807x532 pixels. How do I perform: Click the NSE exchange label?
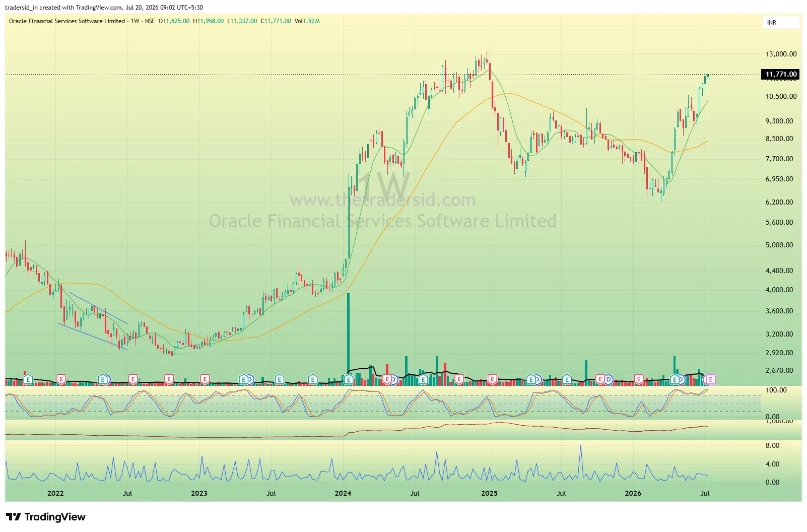(150, 21)
